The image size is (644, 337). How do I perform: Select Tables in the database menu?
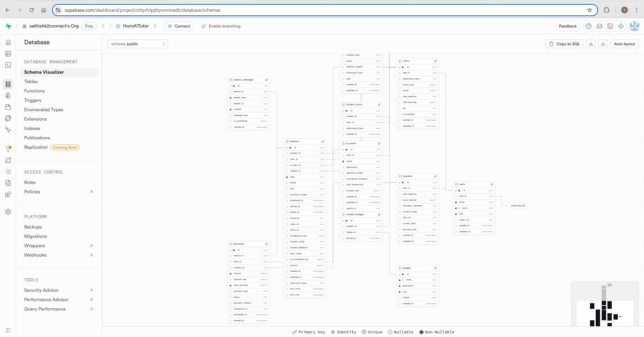click(31, 81)
